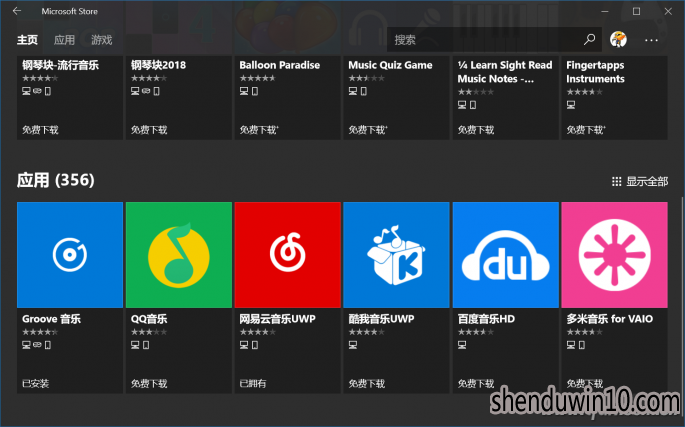Click device icons under 网易云音乐UWP

pyautogui.click(x=249, y=345)
